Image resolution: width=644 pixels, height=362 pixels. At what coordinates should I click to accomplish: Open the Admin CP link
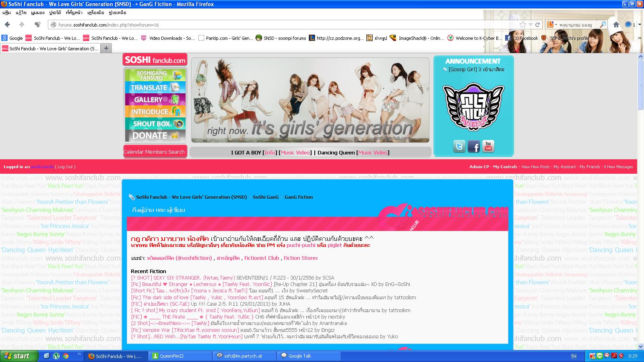click(x=479, y=167)
